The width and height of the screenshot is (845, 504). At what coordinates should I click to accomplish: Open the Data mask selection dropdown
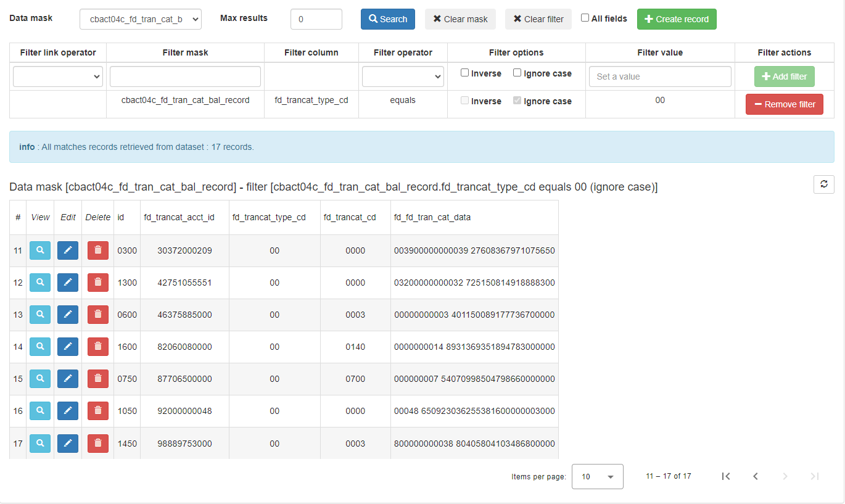[x=139, y=19]
